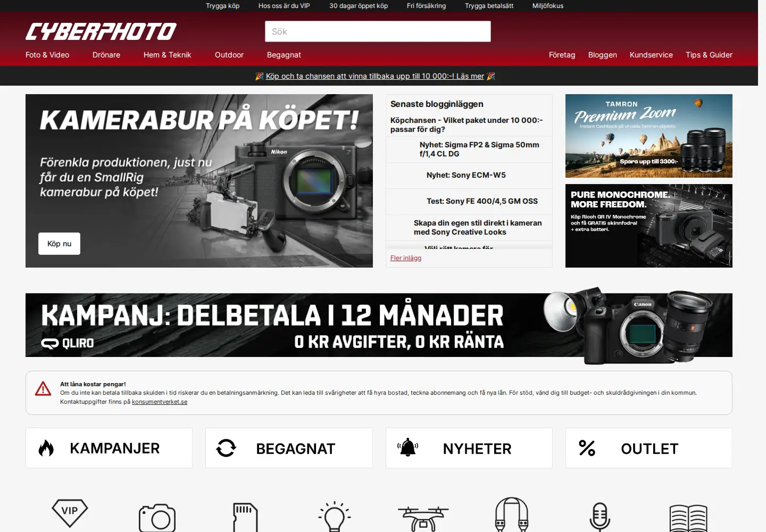Image resolution: width=766 pixels, height=532 pixels.
Task: Open Bloggen in the navigation
Action: pyautogui.click(x=603, y=55)
